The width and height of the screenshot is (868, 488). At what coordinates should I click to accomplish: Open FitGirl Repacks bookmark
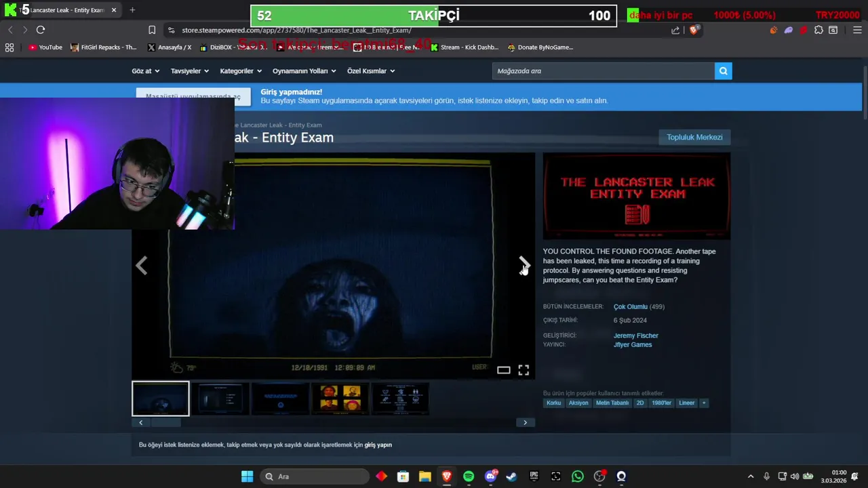[104, 47]
